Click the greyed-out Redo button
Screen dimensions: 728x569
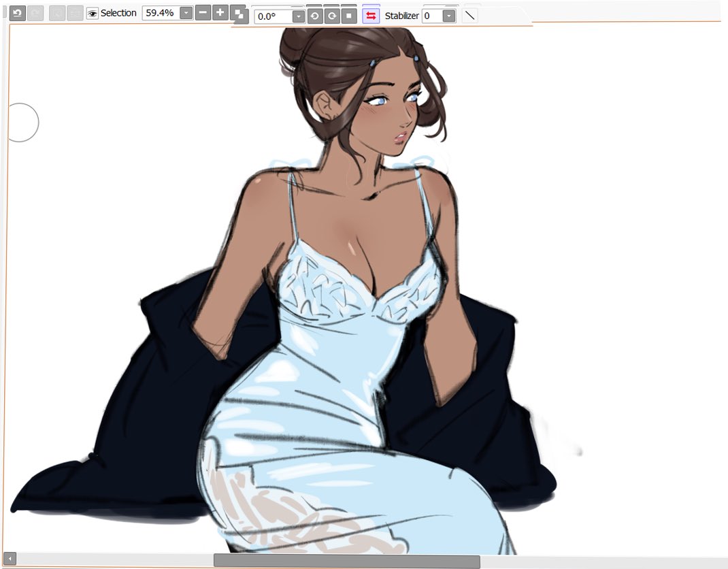(35, 12)
